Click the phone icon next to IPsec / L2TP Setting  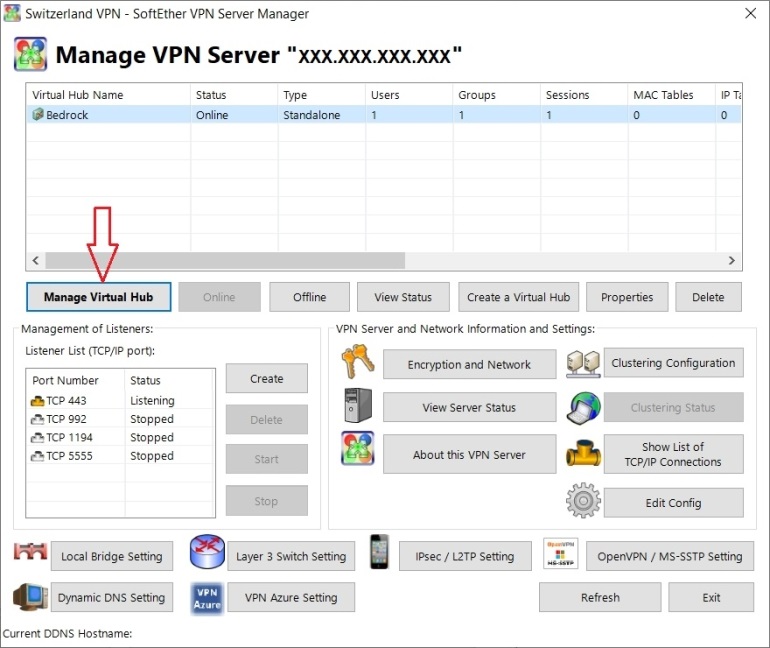pyautogui.click(x=379, y=553)
